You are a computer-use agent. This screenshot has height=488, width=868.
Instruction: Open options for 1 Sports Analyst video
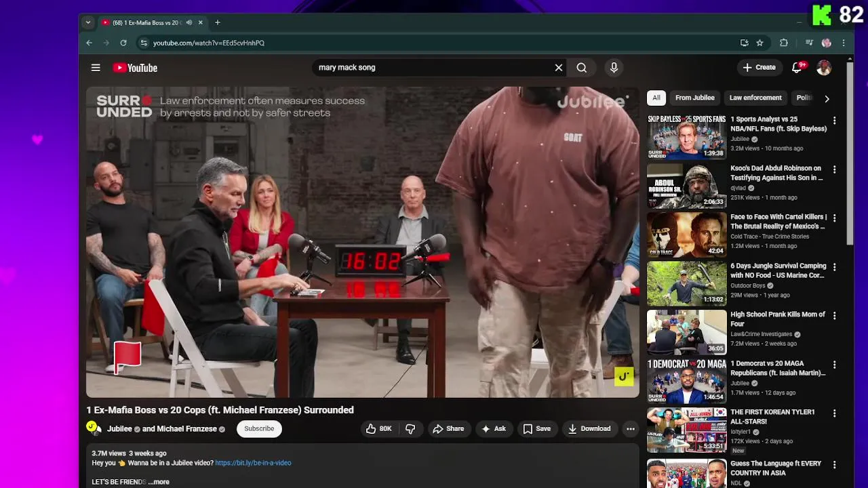[x=835, y=121]
